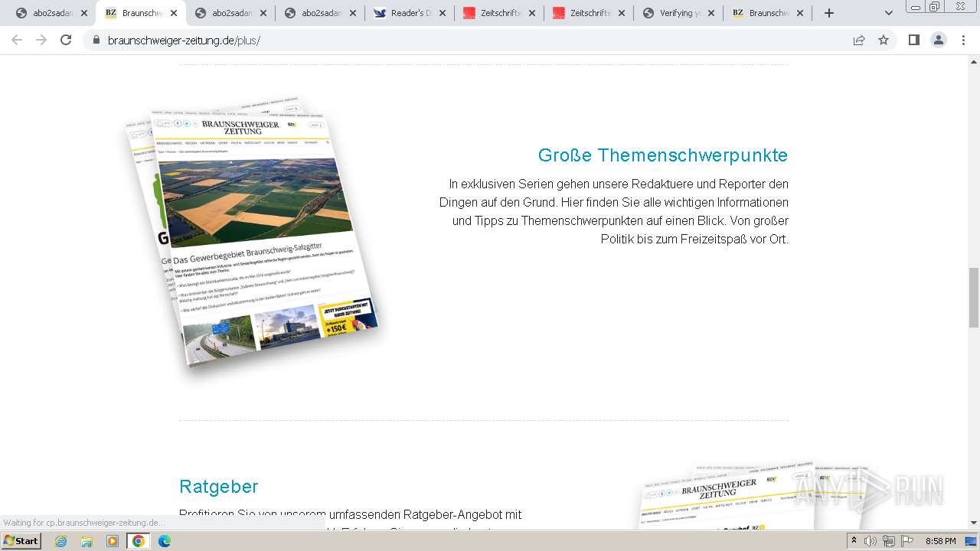Reload the current page
980x551 pixels.
pyautogui.click(x=66, y=40)
